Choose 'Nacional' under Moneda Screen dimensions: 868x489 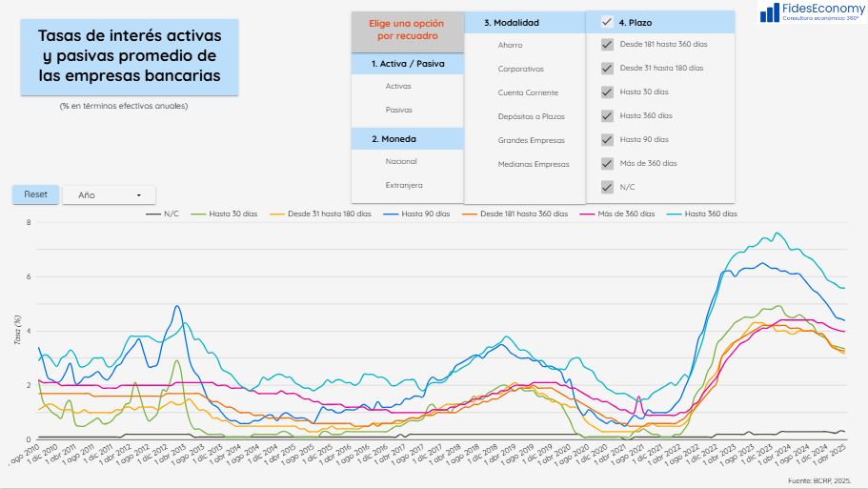pyautogui.click(x=400, y=162)
